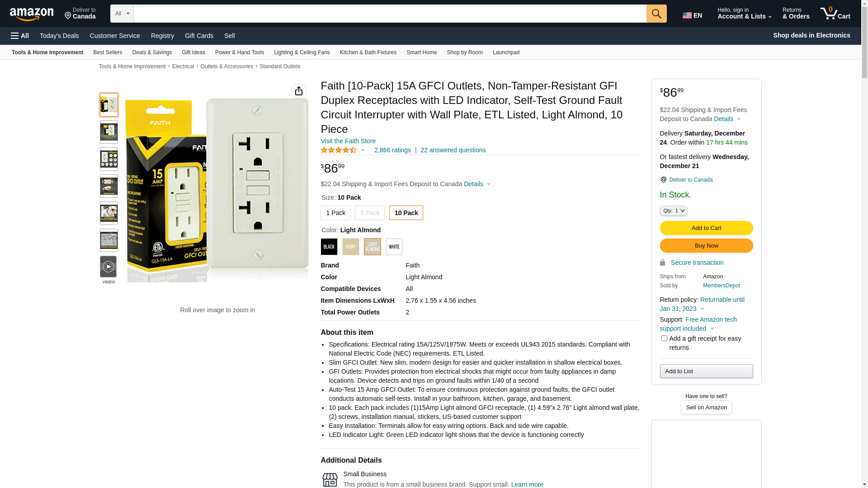Screen dimensions: 868x488
Task: Select the Black color swatch
Action: 329,247
